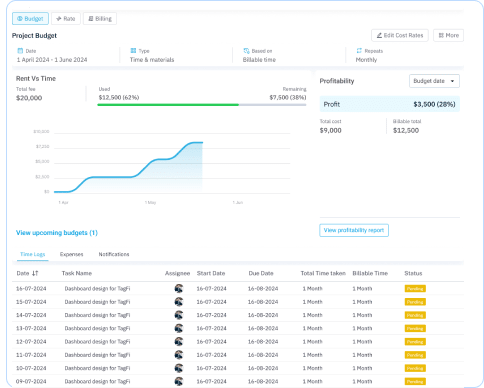
Task: Click assignee avatar in 12-07-2024 row
Action: pyautogui.click(x=179, y=342)
